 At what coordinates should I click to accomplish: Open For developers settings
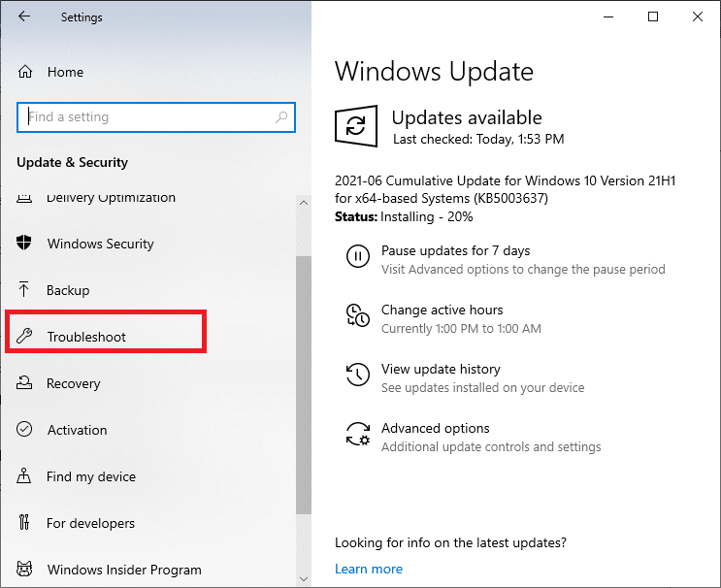(x=90, y=523)
